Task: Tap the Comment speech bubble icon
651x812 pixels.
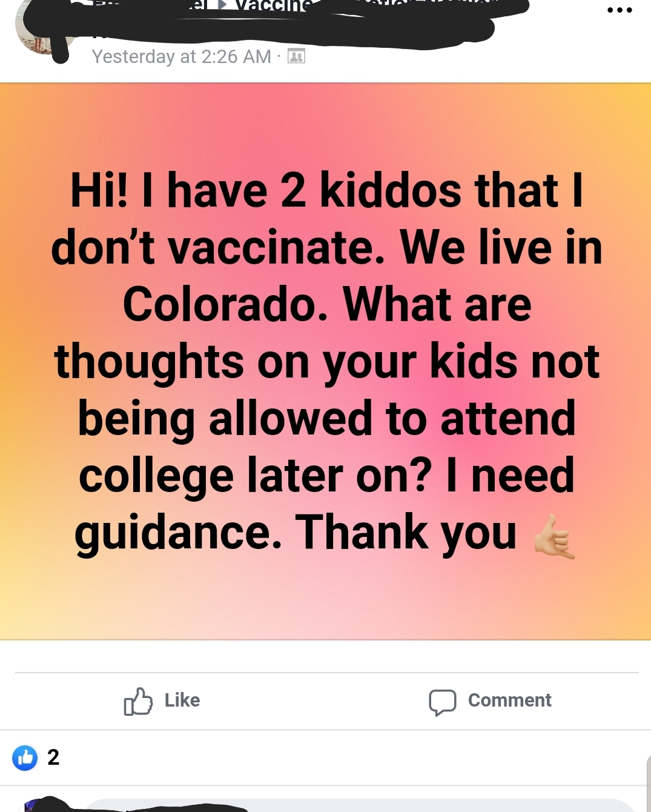Action: pos(442,702)
